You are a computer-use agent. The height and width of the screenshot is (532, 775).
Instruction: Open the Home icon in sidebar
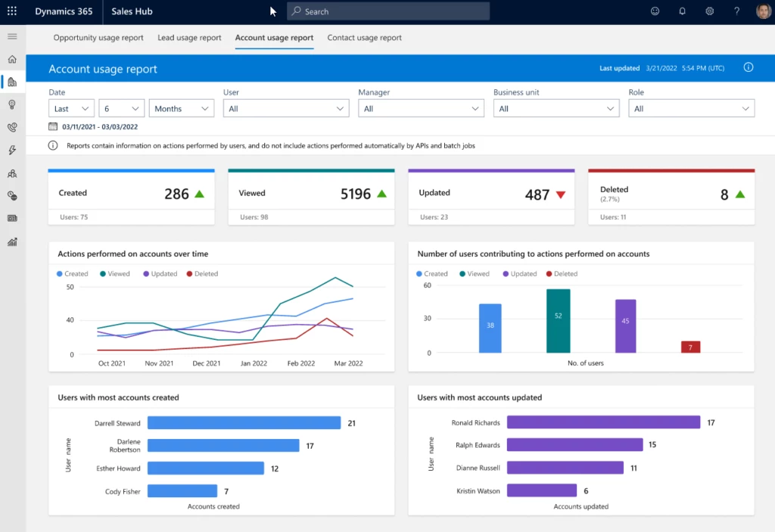11,59
